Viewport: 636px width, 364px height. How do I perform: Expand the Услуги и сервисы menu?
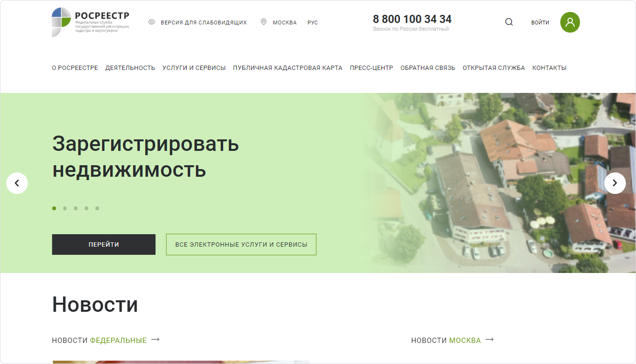click(194, 68)
